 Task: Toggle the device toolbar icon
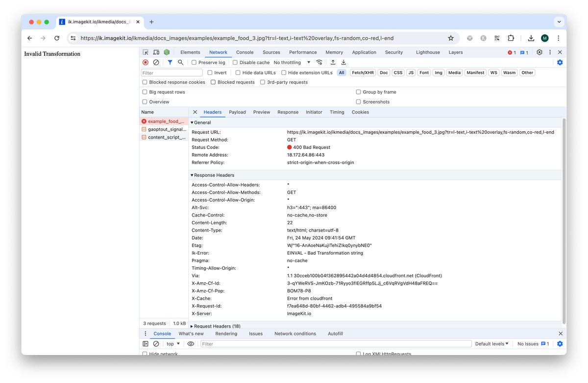[x=156, y=52]
